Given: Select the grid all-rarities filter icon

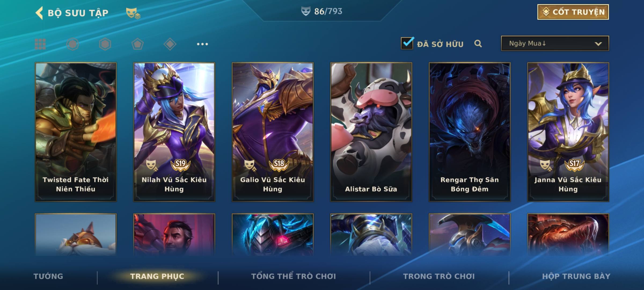Looking at the screenshot, I should (x=40, y=44).
